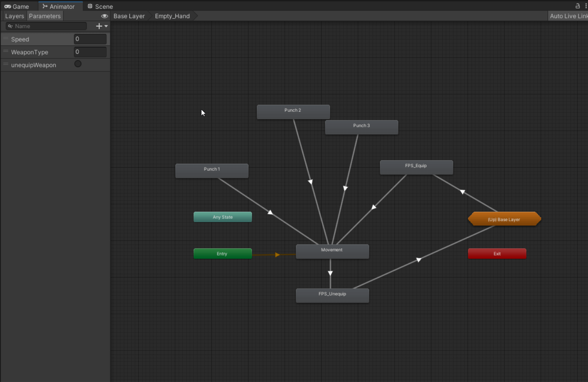Viewport: 588px width, 382px height.
Task: Select the Base Layer to FPS_Equip transition arrow
Action: click(462, 192)
